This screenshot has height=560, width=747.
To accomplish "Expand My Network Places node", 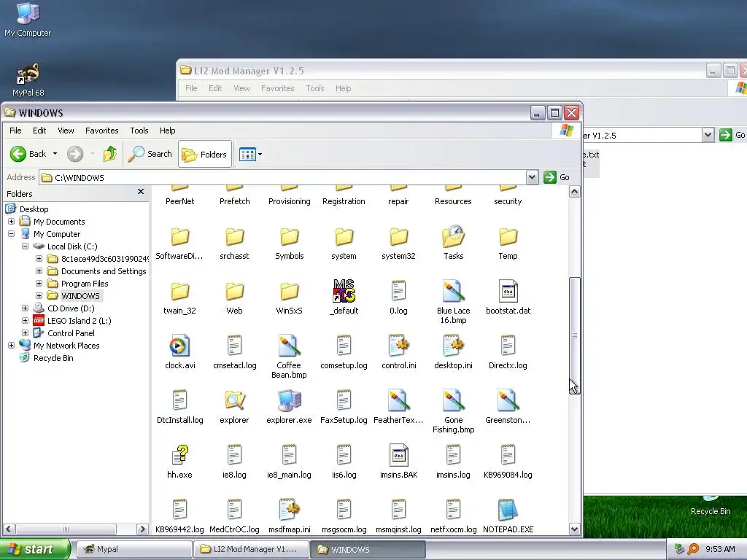I will [x=12, y=345].
